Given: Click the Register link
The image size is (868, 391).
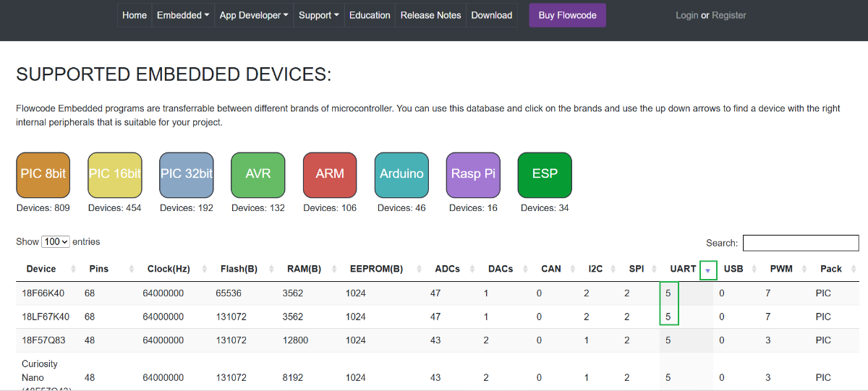Looking at the screenshot, I should pyautogui.click(x=728, y=15).
